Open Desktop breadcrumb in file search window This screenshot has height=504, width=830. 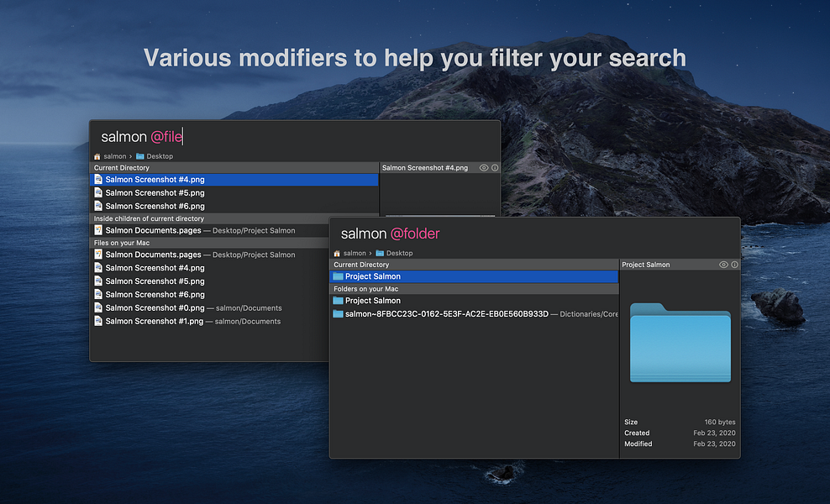155,156
